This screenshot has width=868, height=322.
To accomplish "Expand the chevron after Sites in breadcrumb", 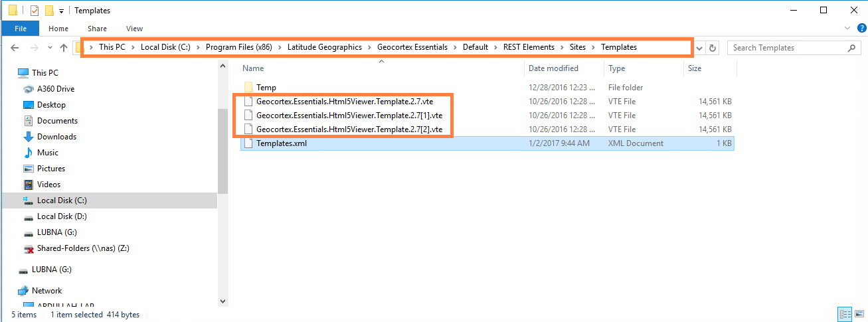I will click(593, 48).
